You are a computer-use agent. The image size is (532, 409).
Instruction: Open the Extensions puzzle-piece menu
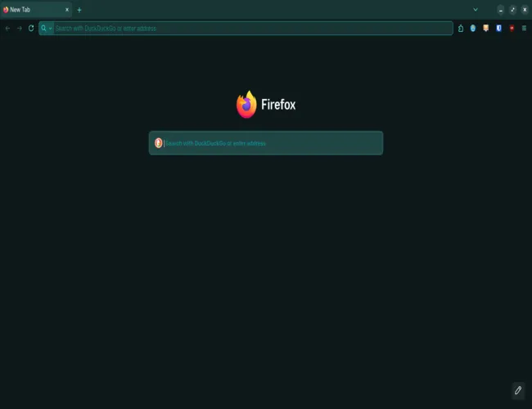coord(461,28)
